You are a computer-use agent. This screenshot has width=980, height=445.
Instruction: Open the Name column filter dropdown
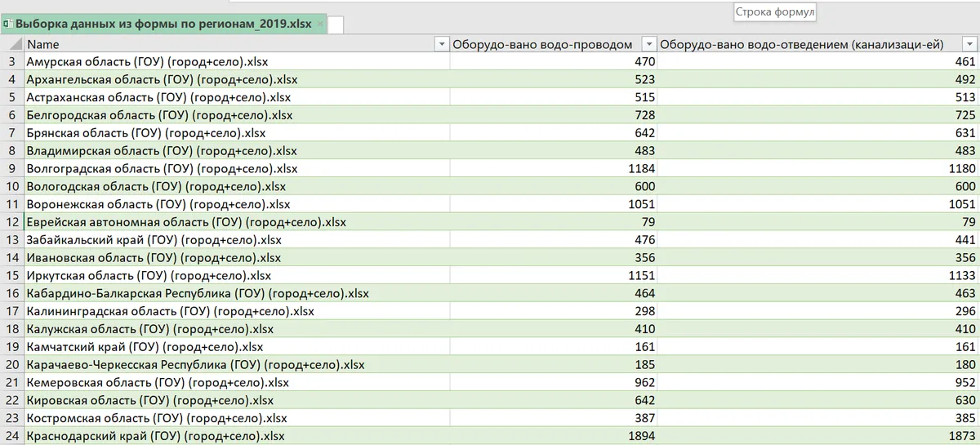pyautogui.click(x=442, y=44)
